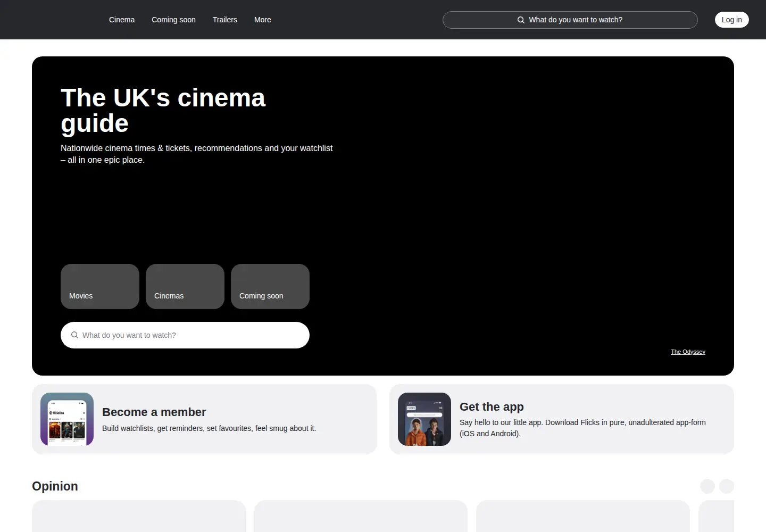Open the Get the app heading
The image size is (766, 532).
point(492,407)
